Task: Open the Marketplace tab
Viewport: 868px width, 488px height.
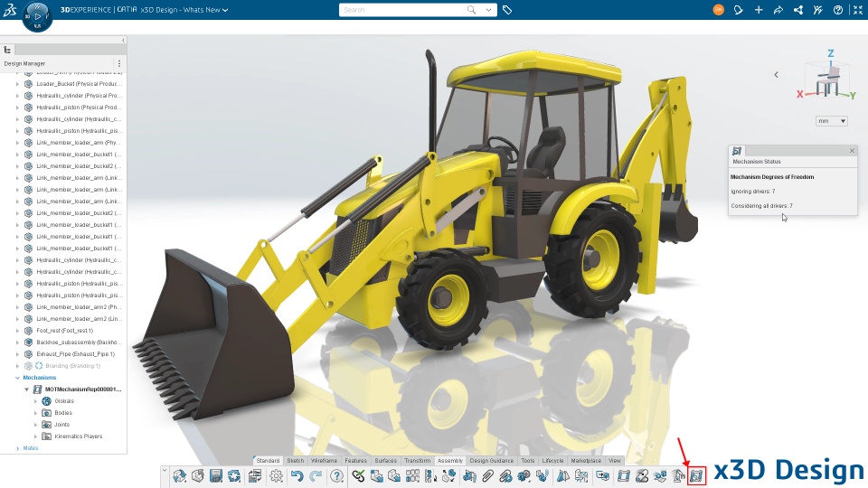Action: (x=586, y=460)
